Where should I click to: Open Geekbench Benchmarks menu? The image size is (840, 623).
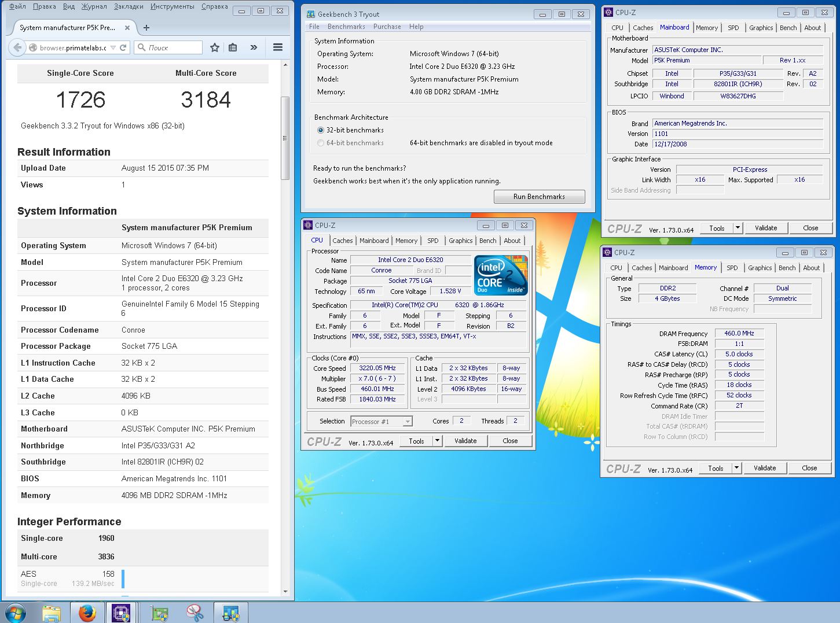pyautogui.click(x=346, y=27)
